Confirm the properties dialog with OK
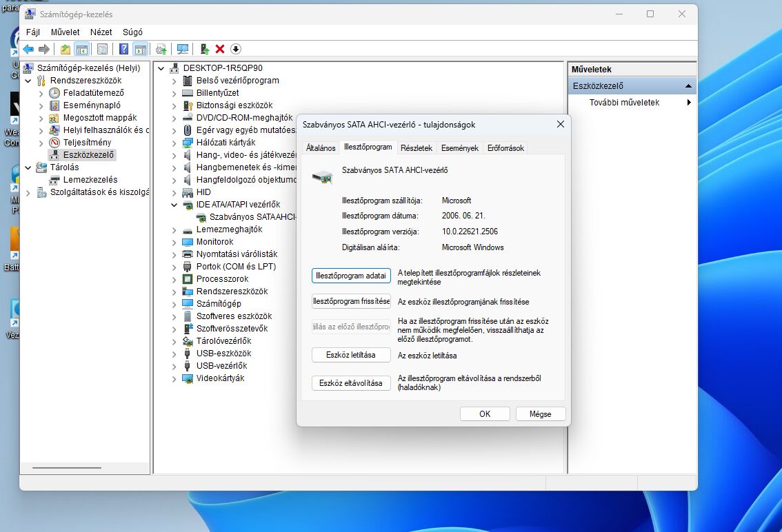The width and height of the screenshot is (782, 532). point(485,414)
